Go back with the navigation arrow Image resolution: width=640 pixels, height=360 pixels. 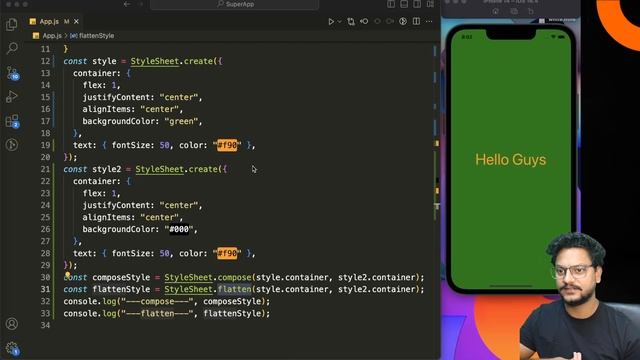click(x=127, y=4)
